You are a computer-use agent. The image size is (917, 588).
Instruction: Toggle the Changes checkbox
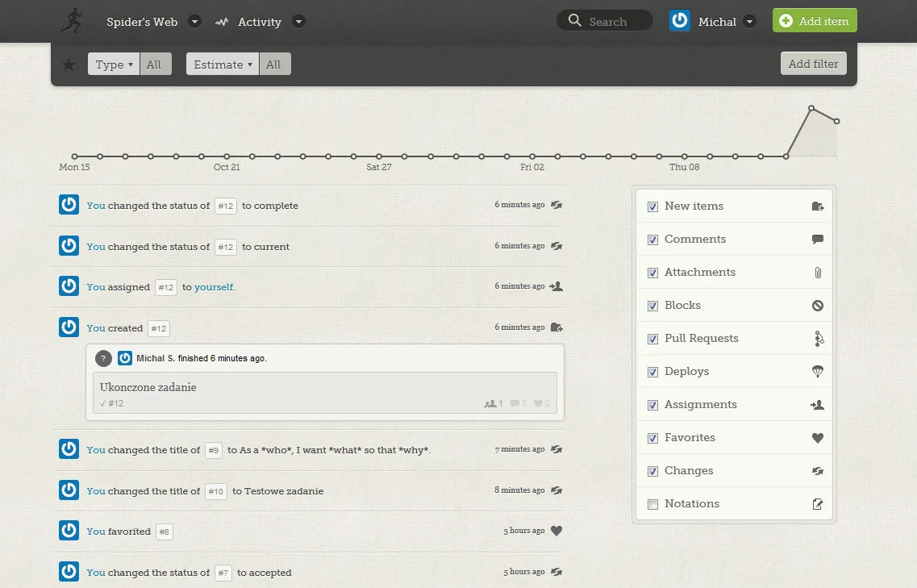point(652,471)
